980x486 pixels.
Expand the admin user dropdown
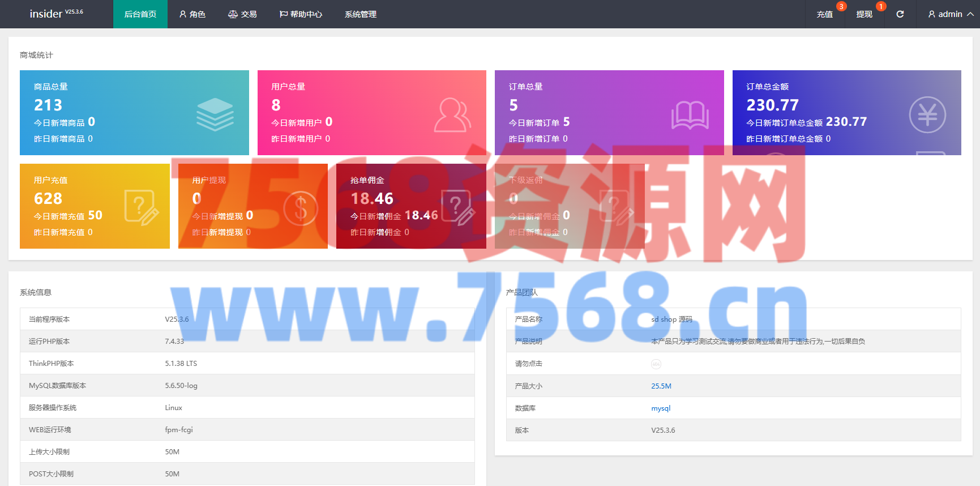click(950, 14)
